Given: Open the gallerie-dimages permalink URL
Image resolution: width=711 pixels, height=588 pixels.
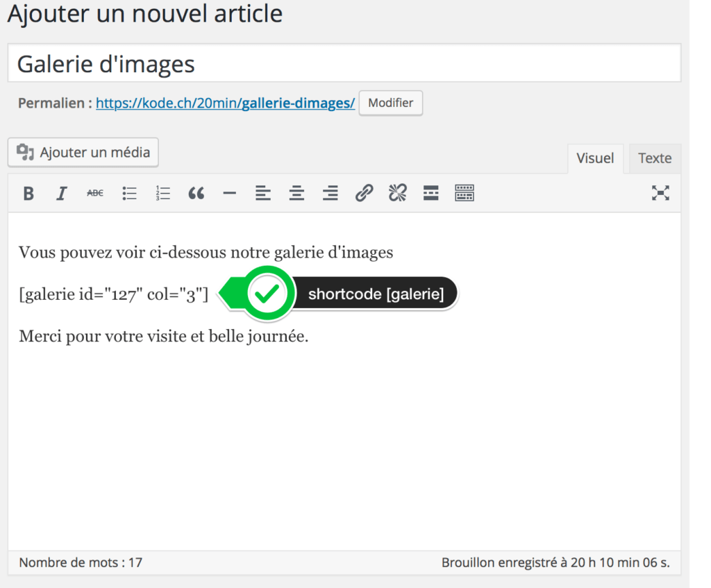Looking at the screenshot, I should coord(225,103).
